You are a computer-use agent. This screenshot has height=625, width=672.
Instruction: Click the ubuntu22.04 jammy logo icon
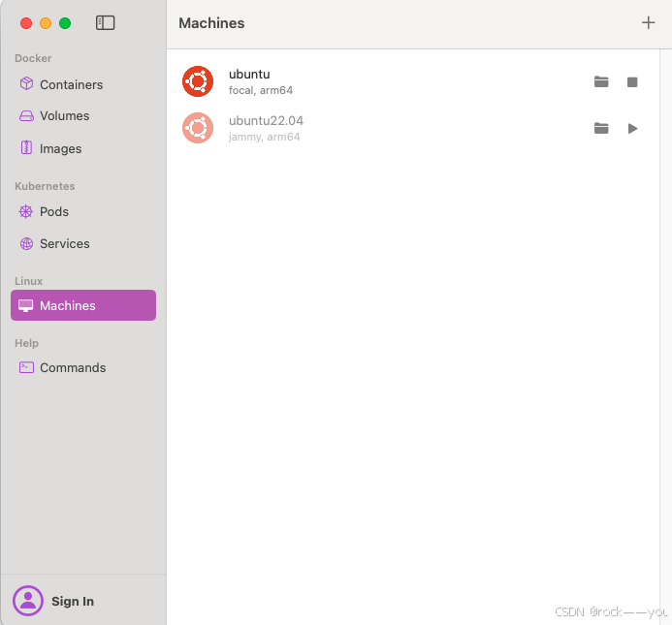coord(198,128)
